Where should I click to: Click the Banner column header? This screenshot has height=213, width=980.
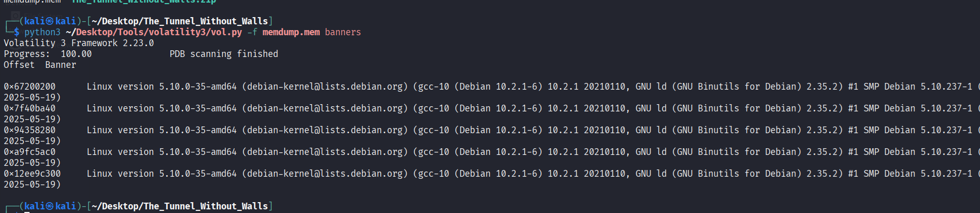61,65
